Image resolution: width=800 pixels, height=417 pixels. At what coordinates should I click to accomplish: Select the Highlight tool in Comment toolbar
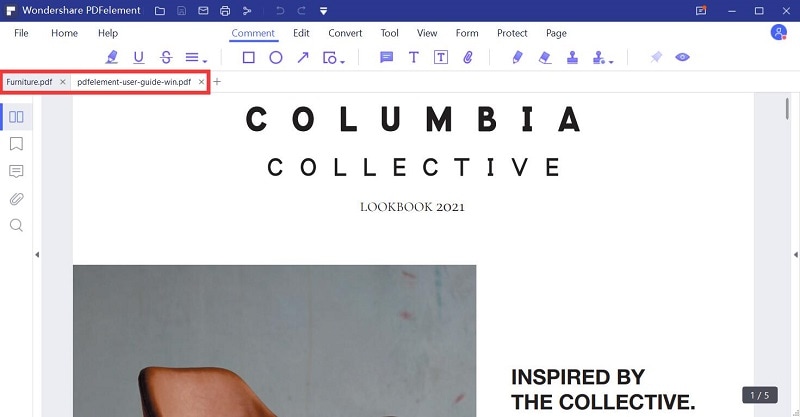point(111,57)
